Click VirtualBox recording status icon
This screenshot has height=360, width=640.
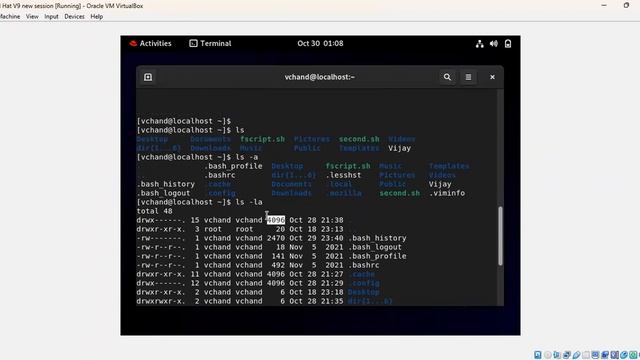[x=605, y=355]
